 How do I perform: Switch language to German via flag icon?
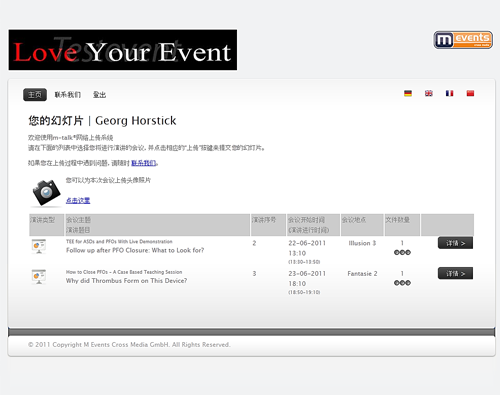(408, 93)
